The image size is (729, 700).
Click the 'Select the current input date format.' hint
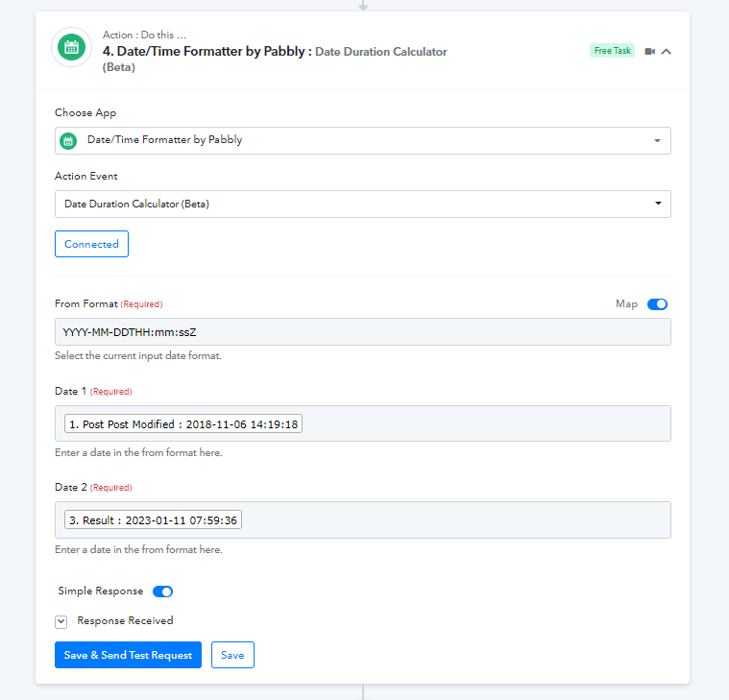138,356
